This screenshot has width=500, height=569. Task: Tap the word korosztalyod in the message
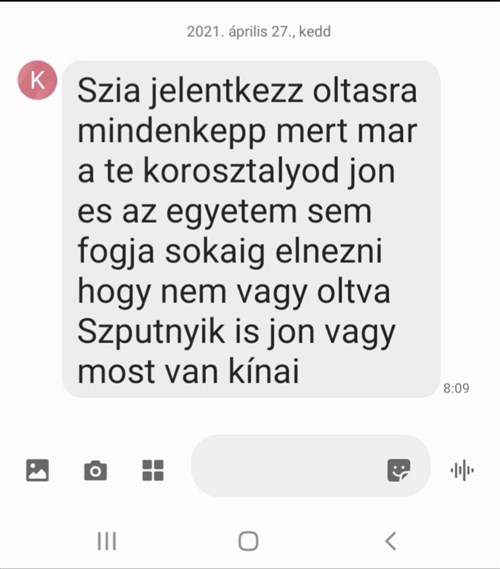pos(241,172)
